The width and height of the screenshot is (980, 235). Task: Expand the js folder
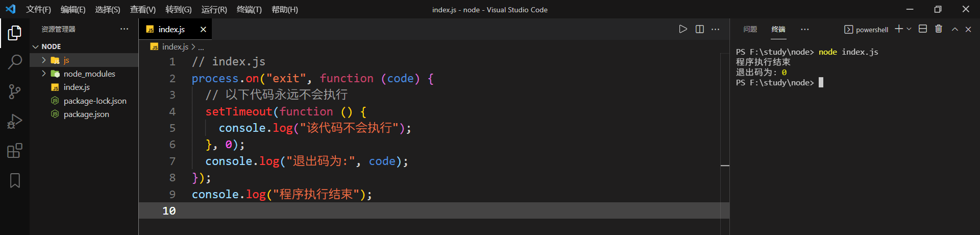pos(44,60)
